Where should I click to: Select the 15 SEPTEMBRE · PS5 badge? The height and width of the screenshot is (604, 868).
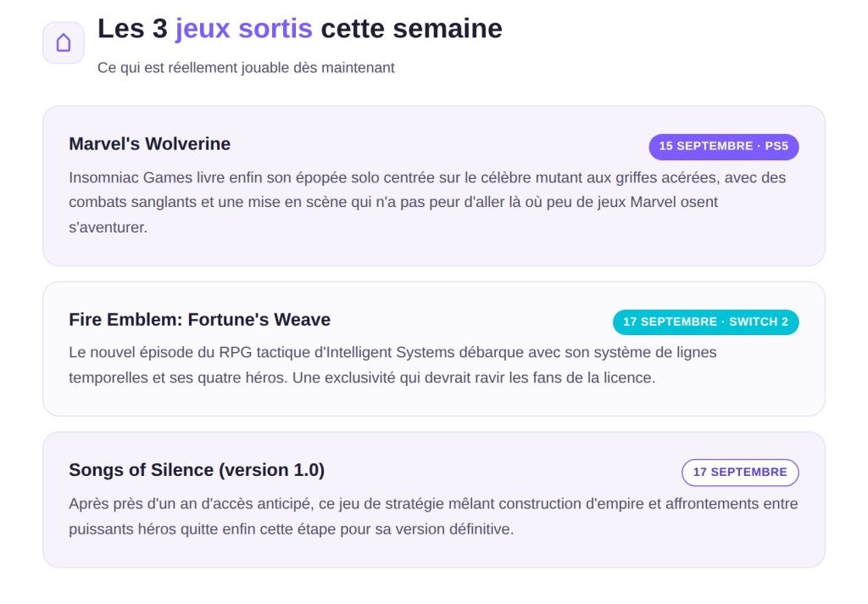point(724,147)
